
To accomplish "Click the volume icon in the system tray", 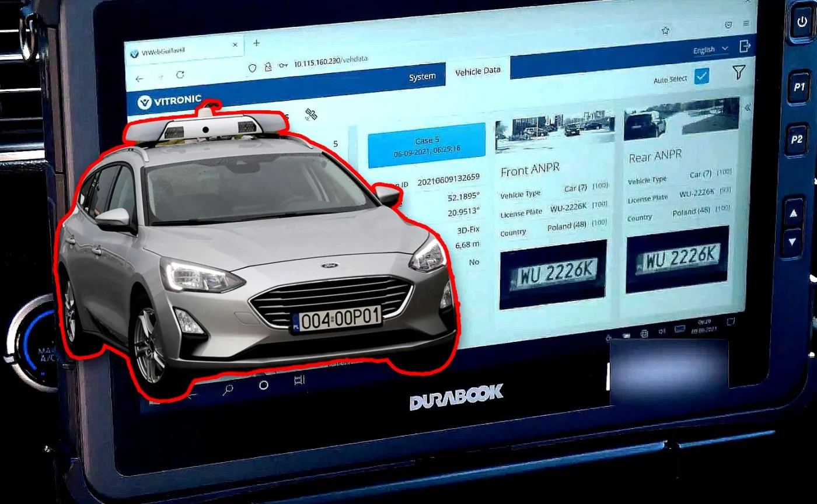I will [661, 331].
